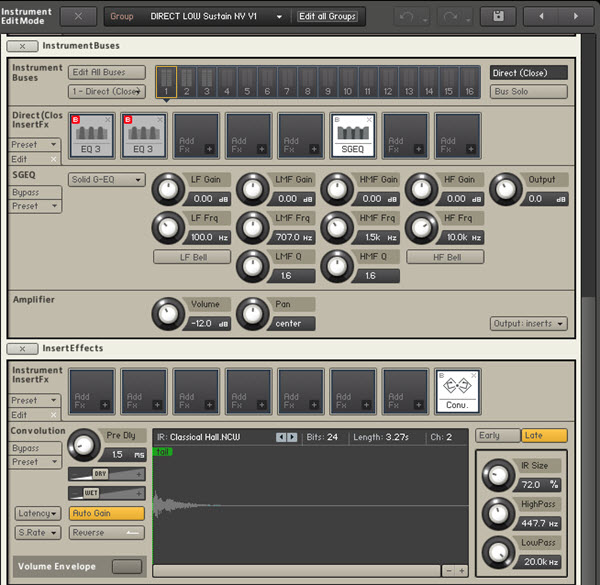This screenshot has width=600, height=585.
Task: Load previous impulse response arrow
Action: point(281,437)
